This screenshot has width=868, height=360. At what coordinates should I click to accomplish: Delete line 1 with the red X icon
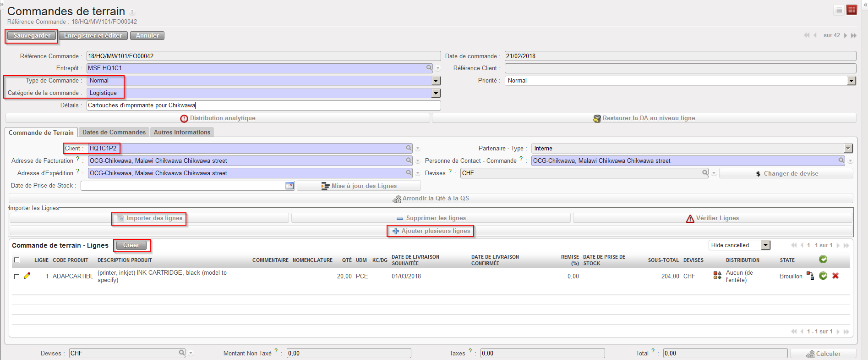[835, 276]
